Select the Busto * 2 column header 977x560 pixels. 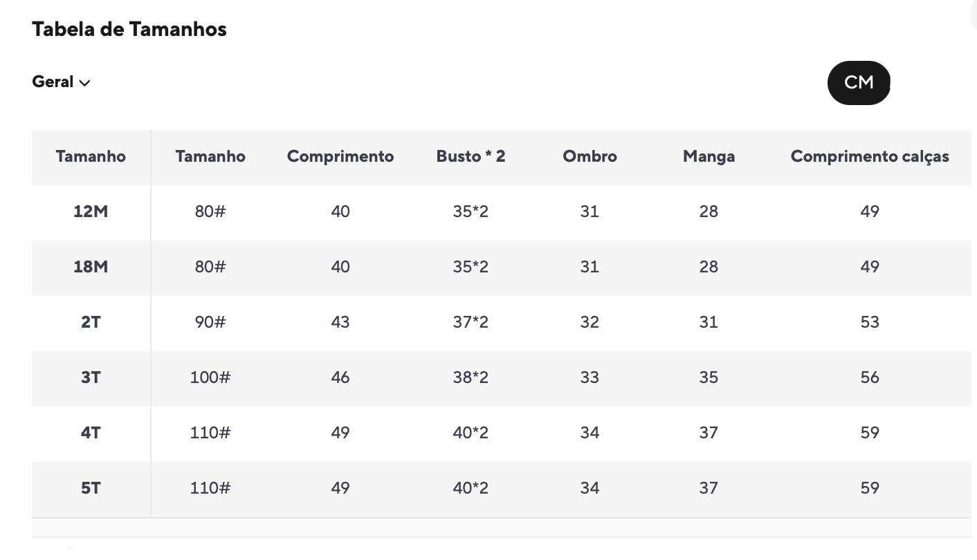click(x=471, y=156)
